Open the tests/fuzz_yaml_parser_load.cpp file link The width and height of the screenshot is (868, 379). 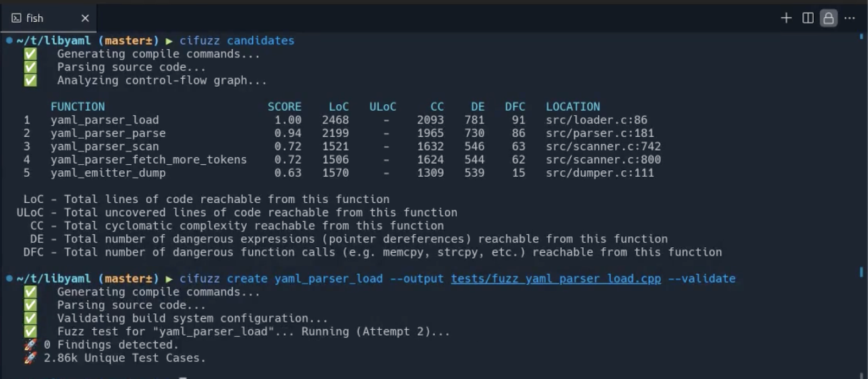click(x=556, y=279)
